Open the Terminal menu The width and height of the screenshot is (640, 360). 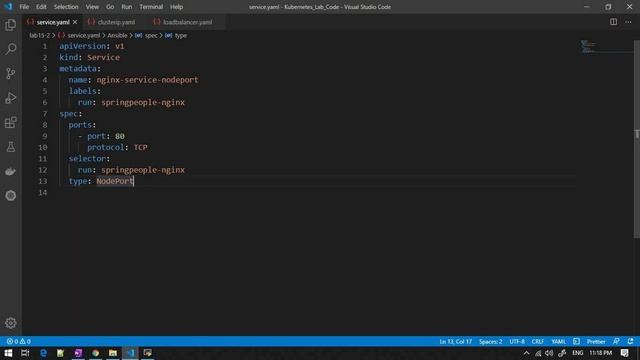[x=151, y=7]
